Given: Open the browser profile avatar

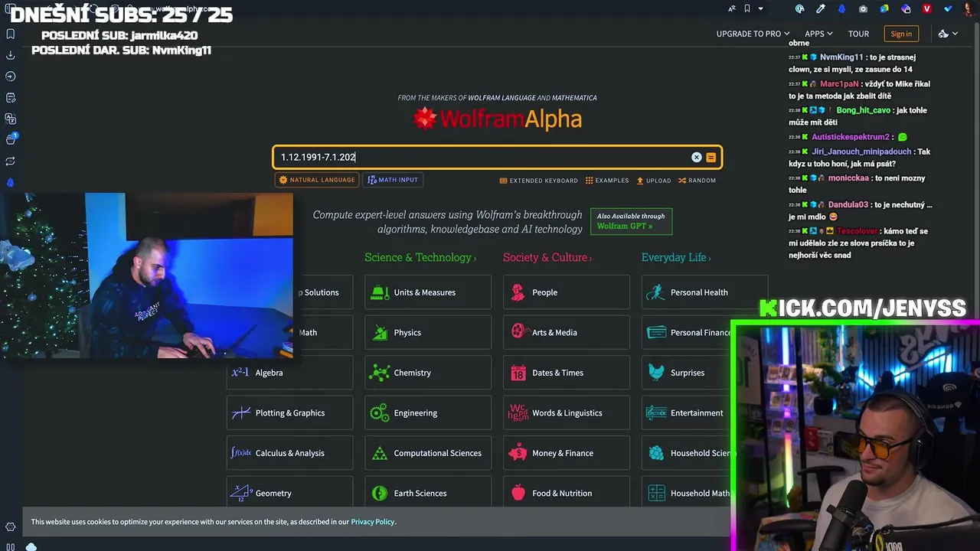Looking at the screenshot, I should 970,8.
